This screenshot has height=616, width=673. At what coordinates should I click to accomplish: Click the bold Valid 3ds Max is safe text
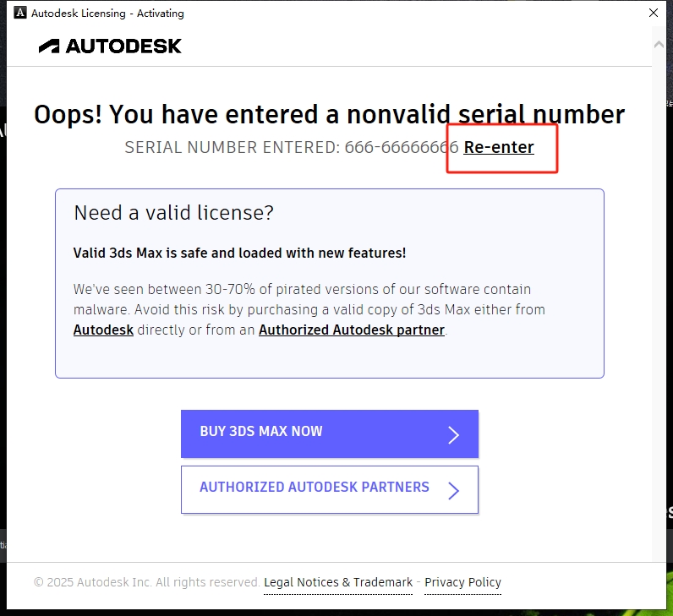(239, 253)
